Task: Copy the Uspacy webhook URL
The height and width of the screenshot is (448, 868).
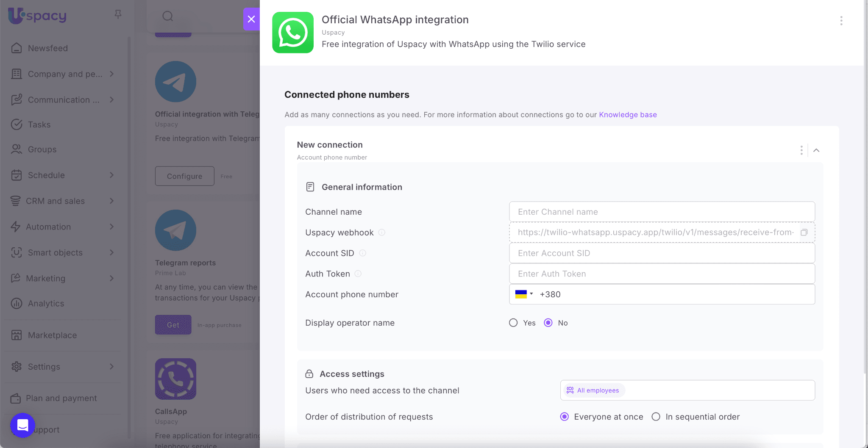Action: pos(804,232)
